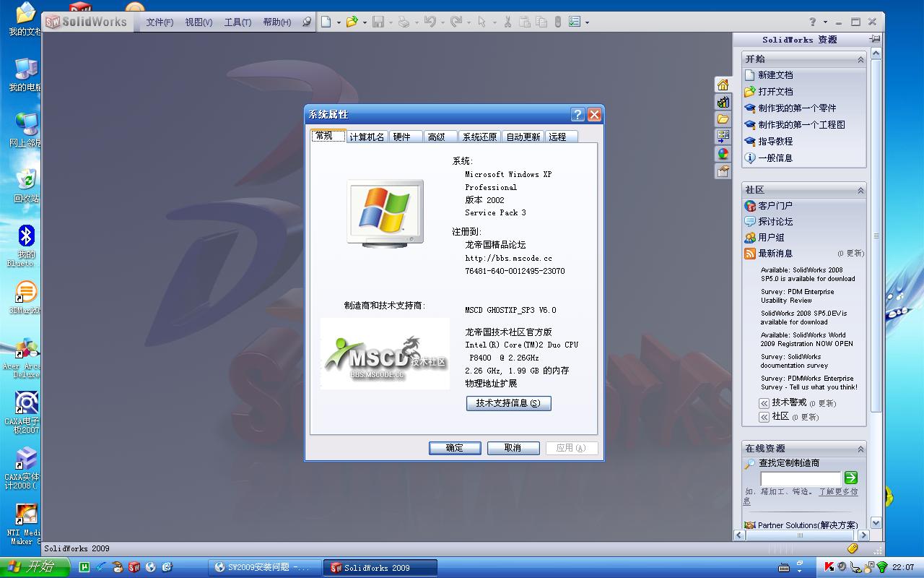
Task: Collapse the 在线资源 section
Action: (860, 449)
